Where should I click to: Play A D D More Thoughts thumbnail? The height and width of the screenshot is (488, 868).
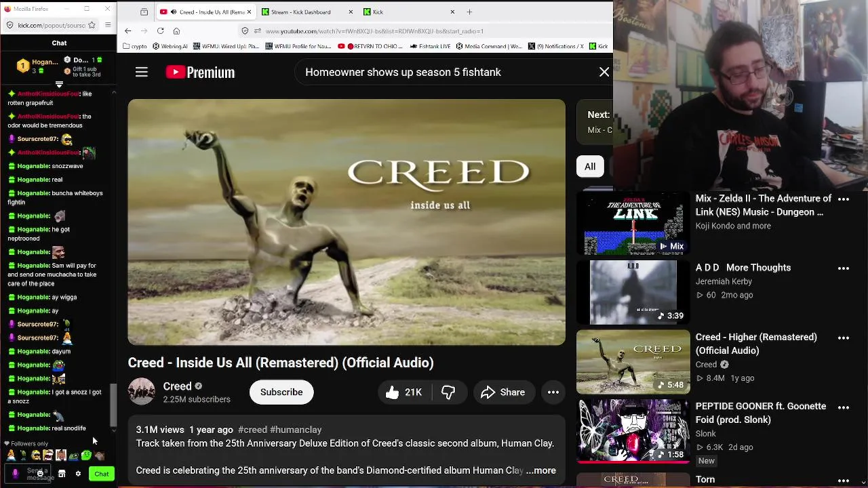tap(633, 292)
